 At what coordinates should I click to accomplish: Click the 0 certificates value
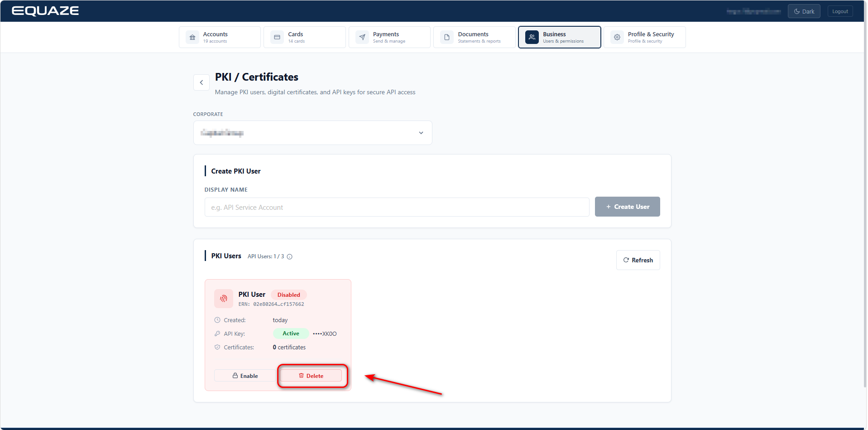(x=289, y=348)
